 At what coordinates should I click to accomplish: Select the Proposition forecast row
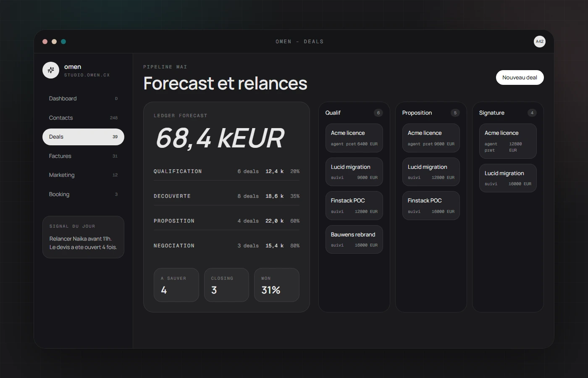pos(226,221)
